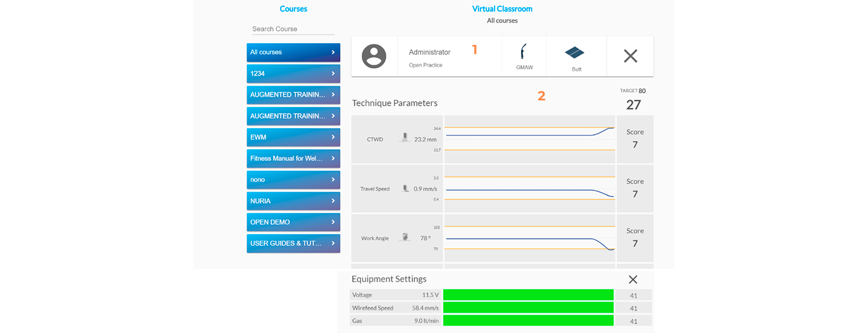Open the OPEN DEMO course

(293, 222)
